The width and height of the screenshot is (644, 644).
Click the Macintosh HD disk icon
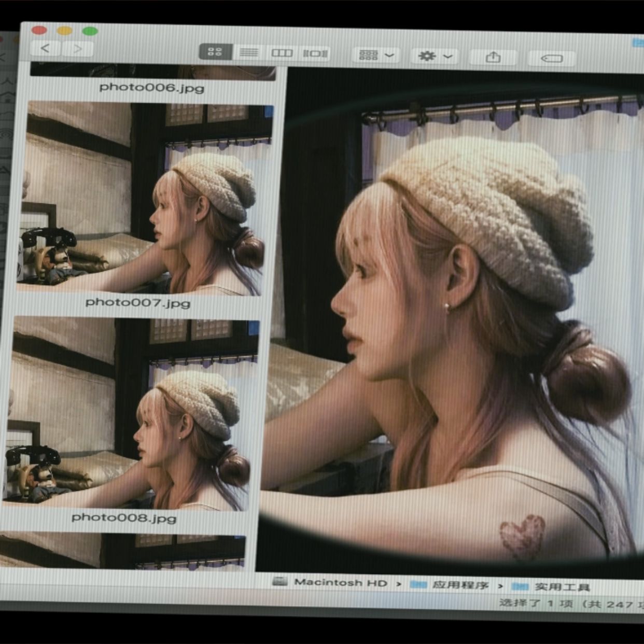[x=280, y=581]
